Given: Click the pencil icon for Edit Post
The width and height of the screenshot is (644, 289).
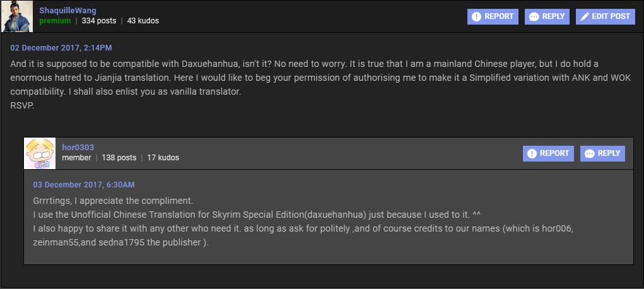Looking at the screenshot, I should point(583,16).
